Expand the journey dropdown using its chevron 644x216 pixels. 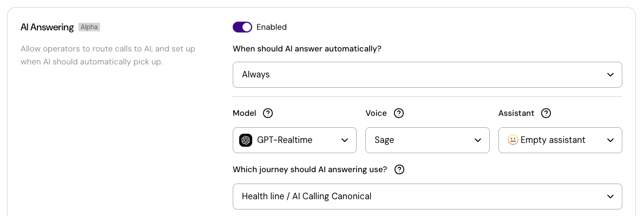coord(610,197)
